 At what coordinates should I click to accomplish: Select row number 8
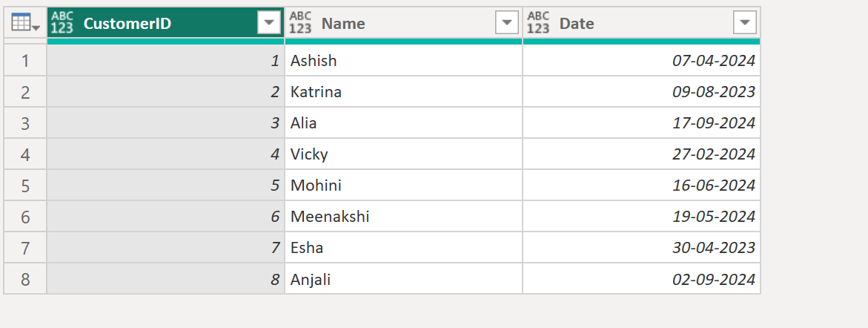pos(25,279)
